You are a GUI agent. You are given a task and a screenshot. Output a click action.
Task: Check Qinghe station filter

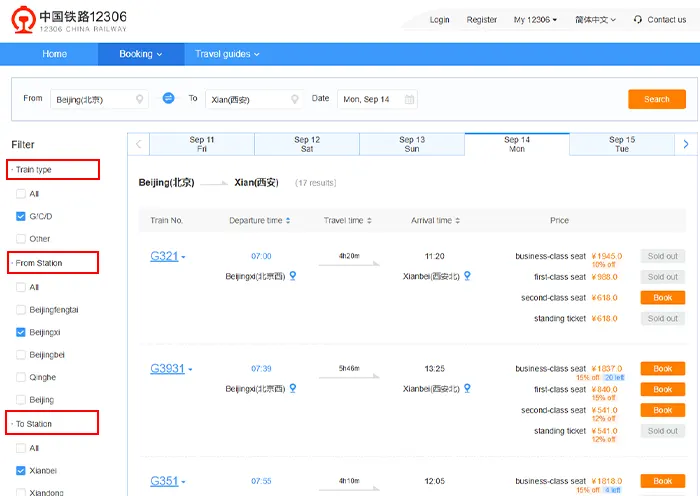click(21, 377)
